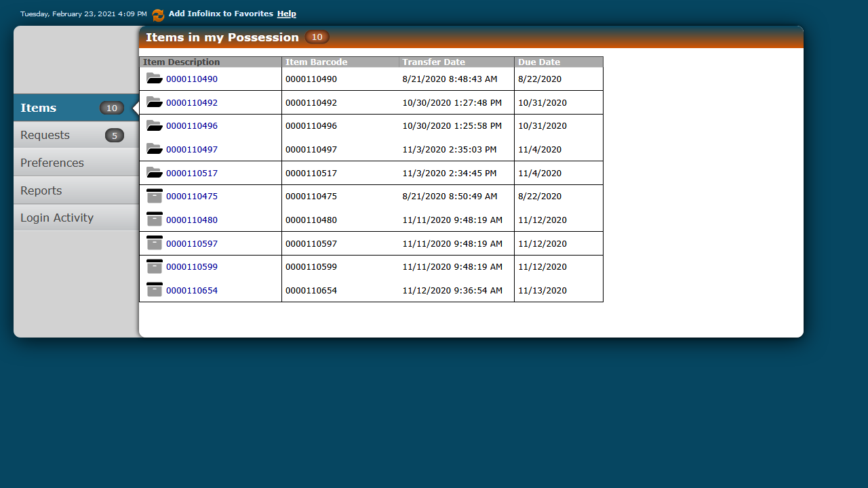Screen dimensions: 868x488
Task: Click the box icon beside item 0000110654
Action: [x=155, y=290]
